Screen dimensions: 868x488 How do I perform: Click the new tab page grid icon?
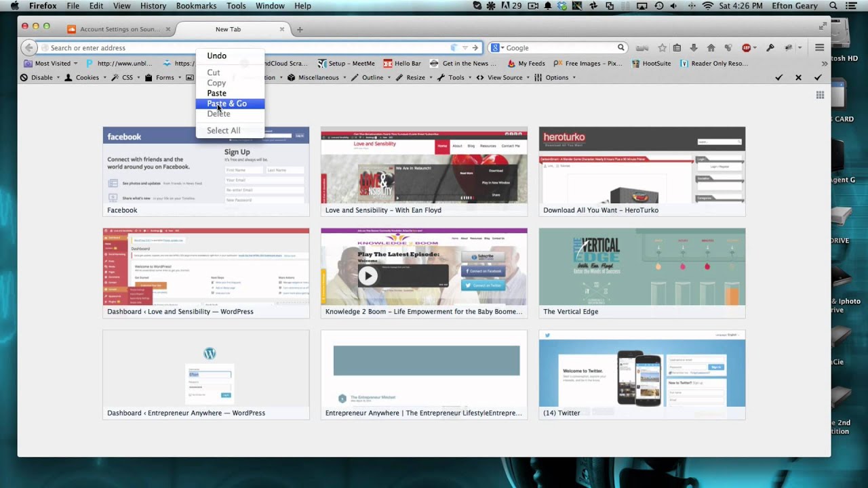coord(820,96)
